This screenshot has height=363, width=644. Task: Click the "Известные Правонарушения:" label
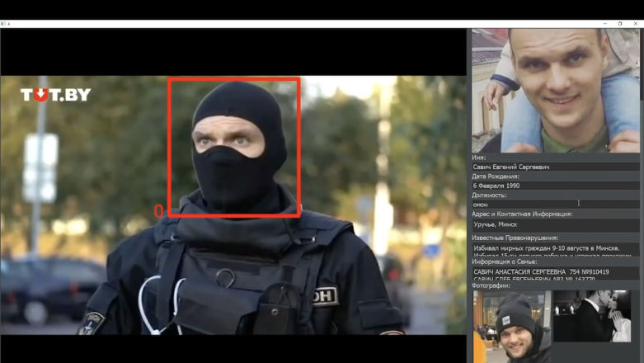pyautogui.click(x=515, y=238)
